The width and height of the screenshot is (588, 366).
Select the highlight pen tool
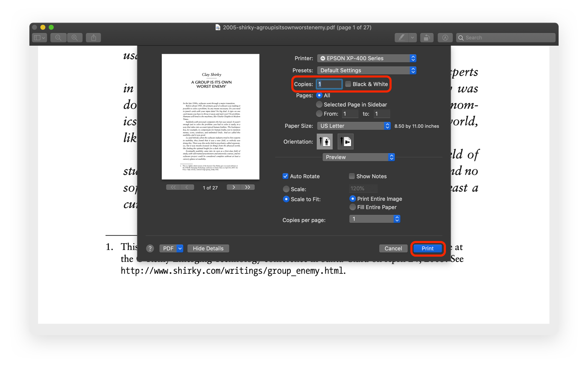click(402, 38)
